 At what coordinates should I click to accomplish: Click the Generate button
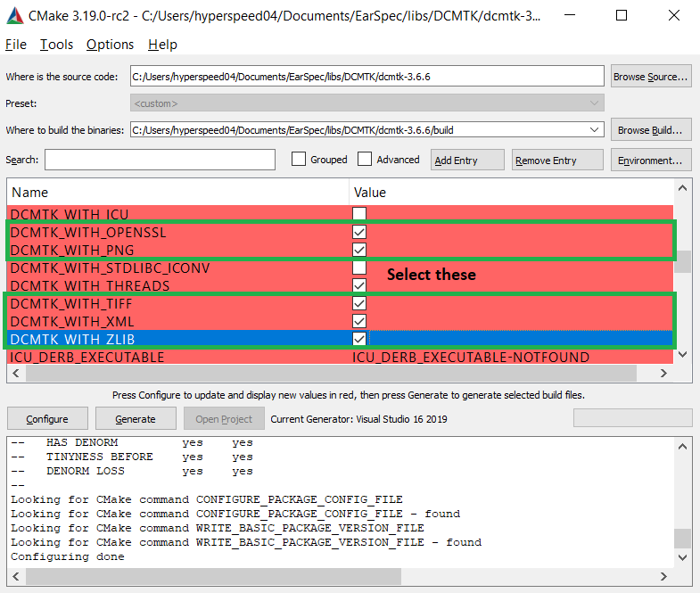click(x=136, y=419)
